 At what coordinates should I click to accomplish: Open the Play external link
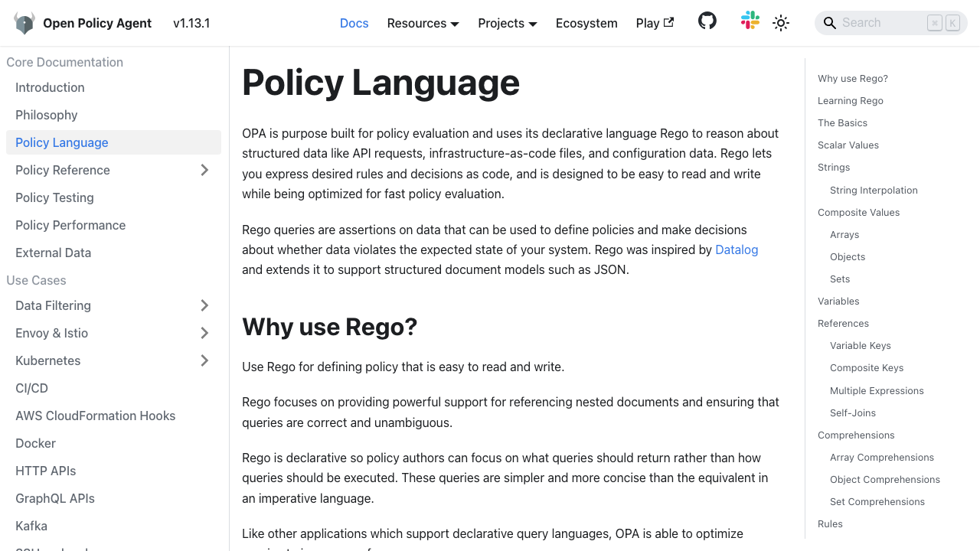(655, 23)
